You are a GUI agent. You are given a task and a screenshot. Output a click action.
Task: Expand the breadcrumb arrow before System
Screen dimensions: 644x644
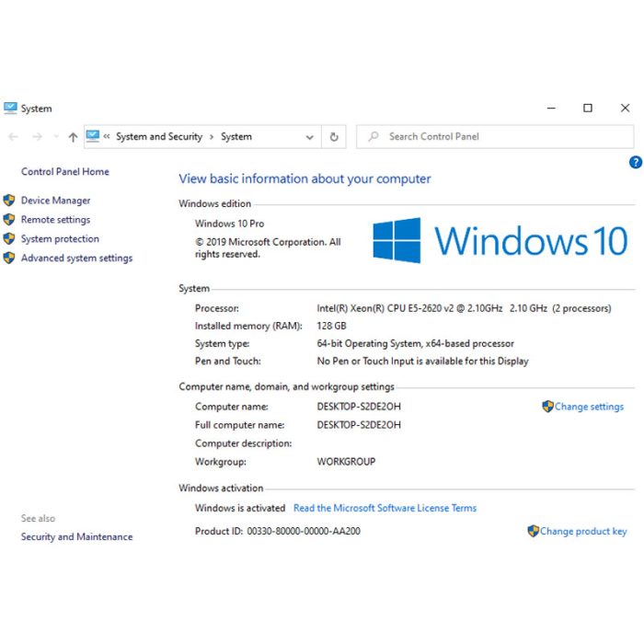coord(212,137)
